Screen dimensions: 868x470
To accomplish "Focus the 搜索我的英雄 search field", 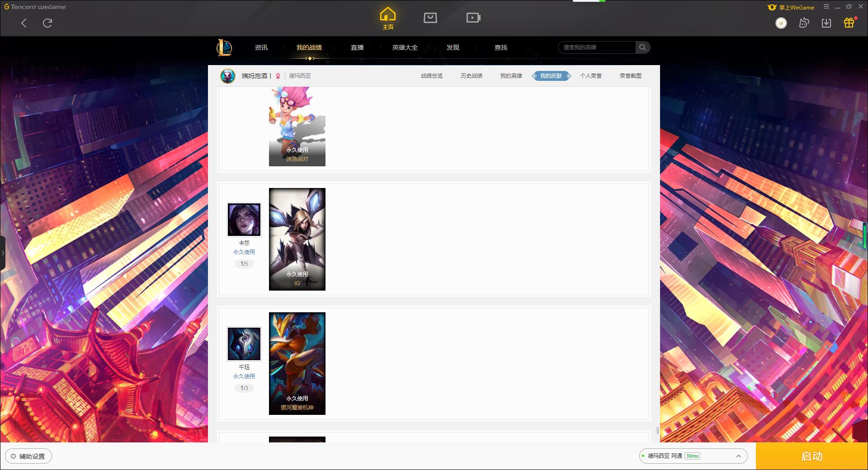I will [x=597, y=47].
